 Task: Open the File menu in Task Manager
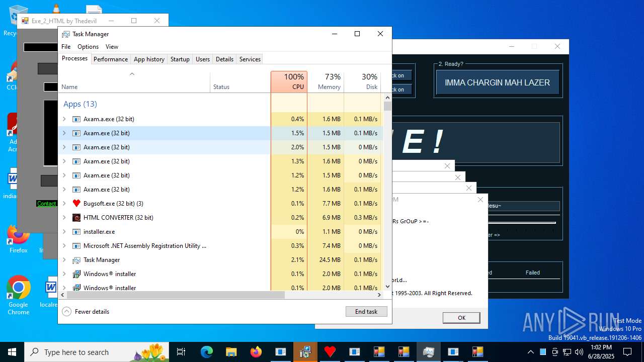(x=66, y=47)
